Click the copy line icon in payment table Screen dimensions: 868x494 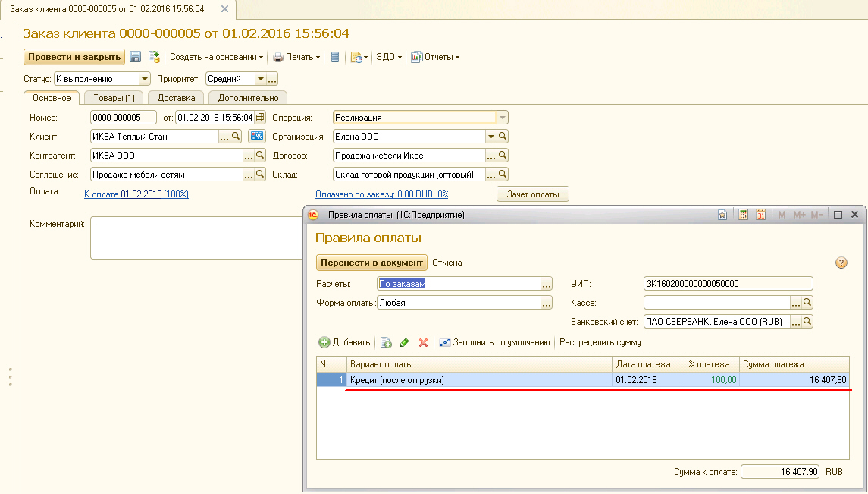coord(387,343)
